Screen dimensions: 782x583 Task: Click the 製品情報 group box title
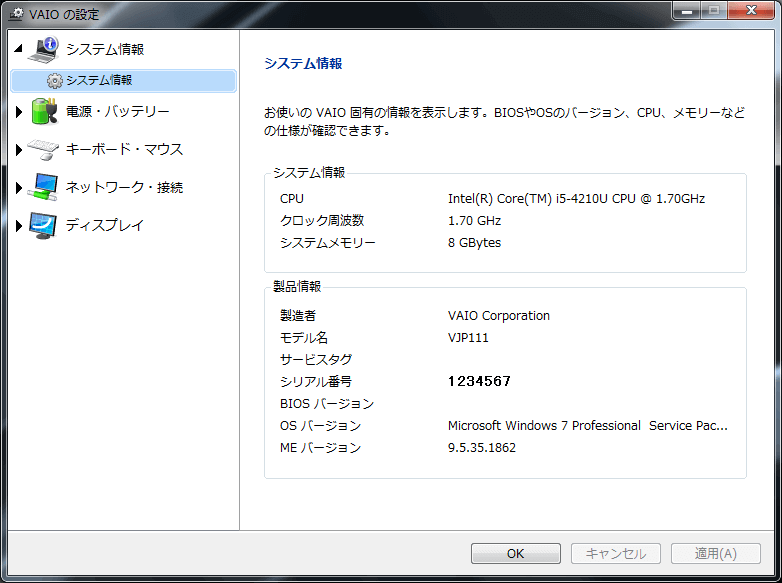(x=297, y=286)
